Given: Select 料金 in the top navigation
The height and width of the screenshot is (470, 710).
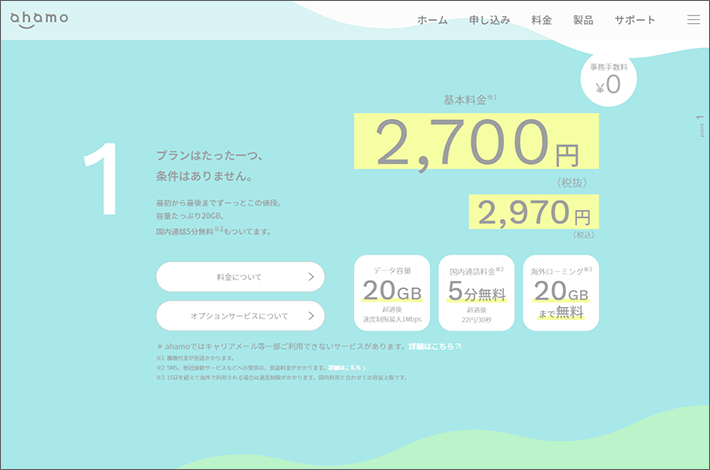Looking at the screenshot, I should tap(542, 20).
